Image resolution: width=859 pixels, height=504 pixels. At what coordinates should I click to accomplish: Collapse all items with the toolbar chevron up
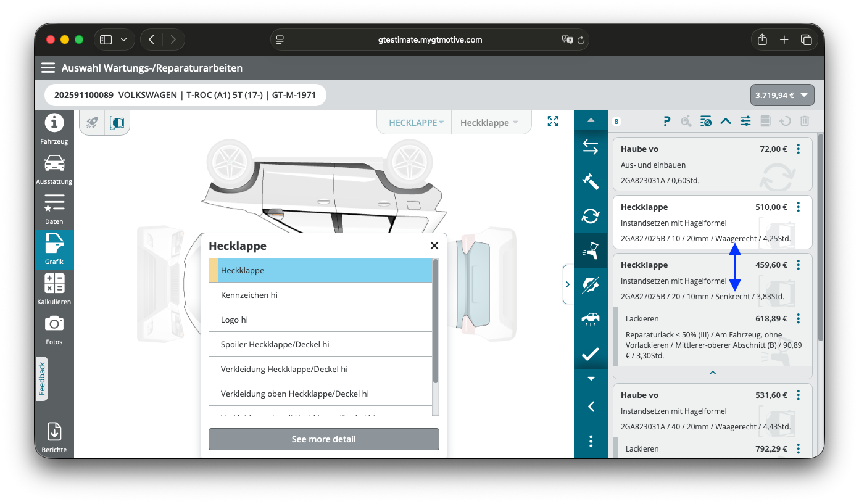pos(726,122)
